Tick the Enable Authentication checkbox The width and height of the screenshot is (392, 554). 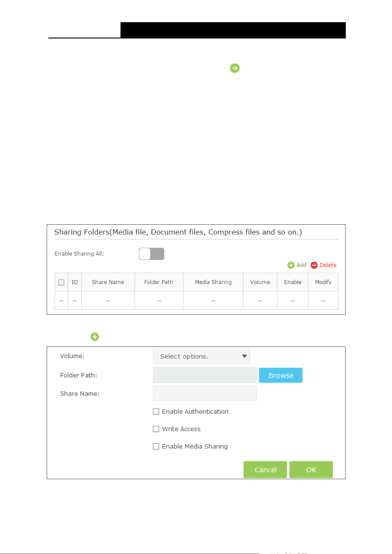(x=156, y=412)
